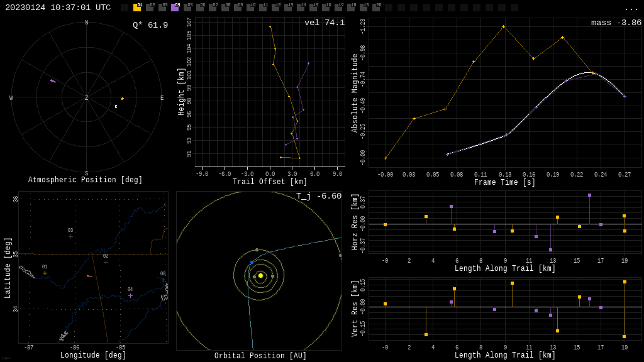
Task: Toggle the station 12 indicator square
Action: (275, 8)
